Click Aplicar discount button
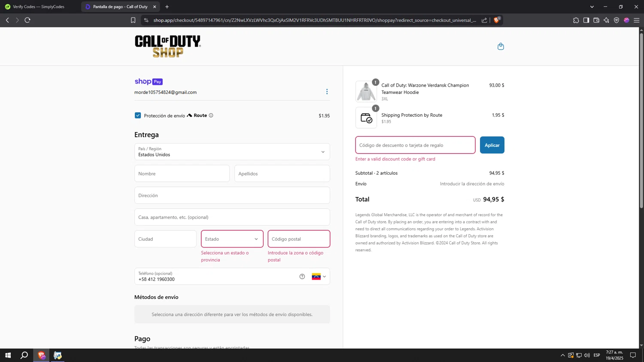 (492, 145)
